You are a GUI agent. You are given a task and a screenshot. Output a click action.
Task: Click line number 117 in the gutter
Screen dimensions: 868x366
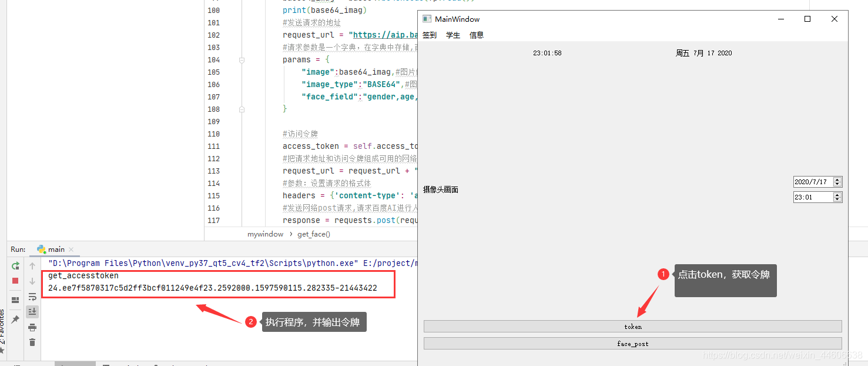[213, 221]
